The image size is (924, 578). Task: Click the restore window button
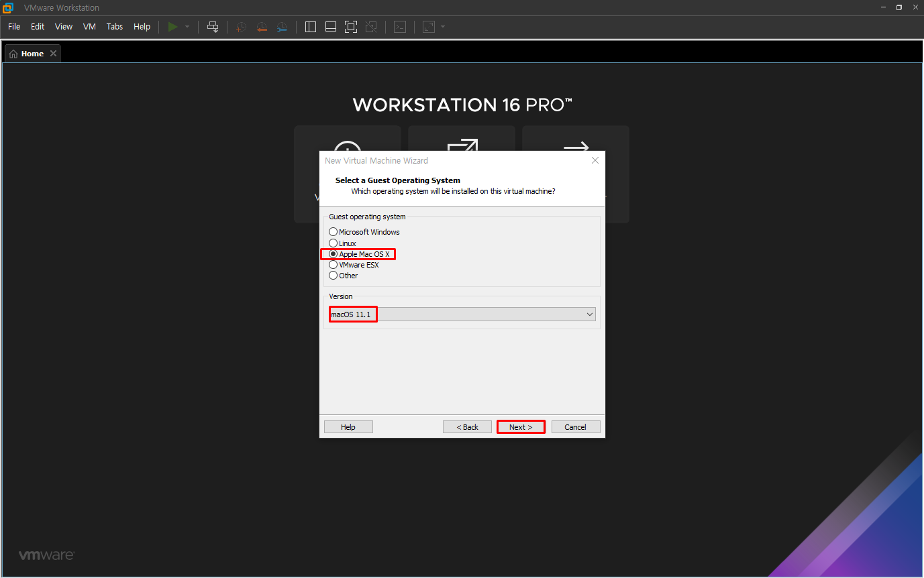pyautogui.click(x=899, y=7)
